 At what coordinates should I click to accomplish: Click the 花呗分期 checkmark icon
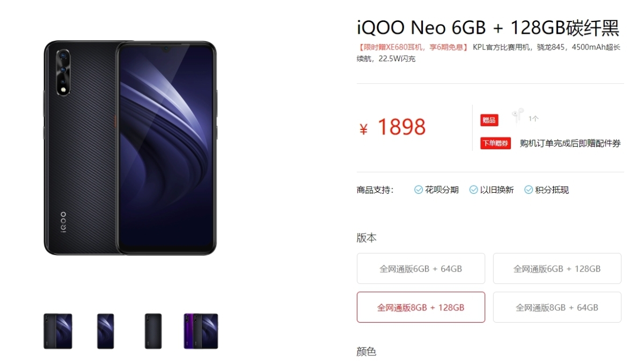(419, 190)
